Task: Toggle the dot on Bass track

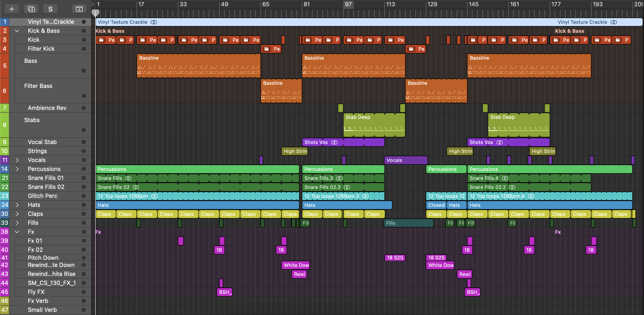Action: click(x=84, y=71)
